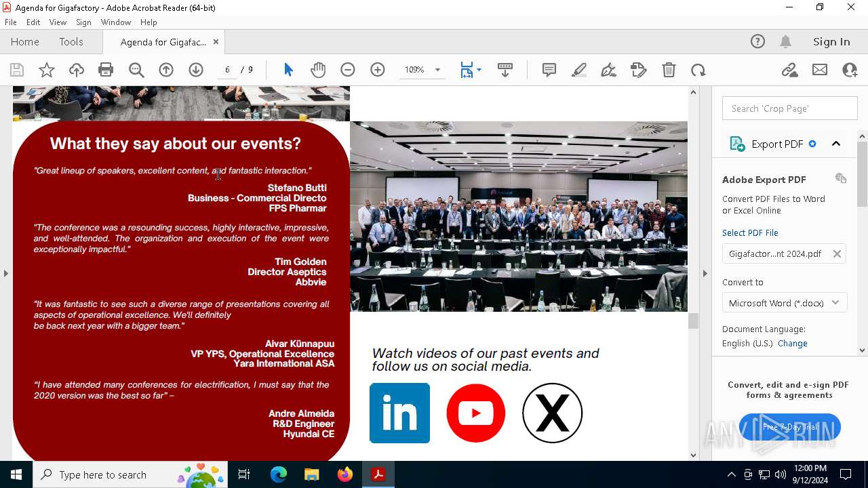Click the share with others person icon
The height and width of the screenshot is (488, 868).
click(850, 70)
